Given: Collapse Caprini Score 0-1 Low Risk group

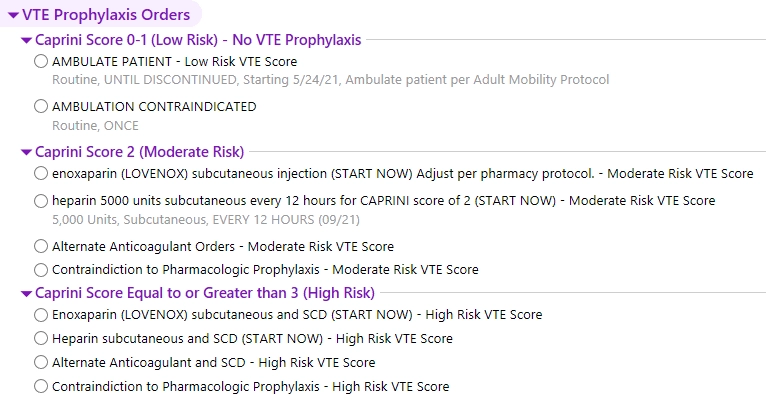Looking at the screenshot, I should [x=26, y=41].
